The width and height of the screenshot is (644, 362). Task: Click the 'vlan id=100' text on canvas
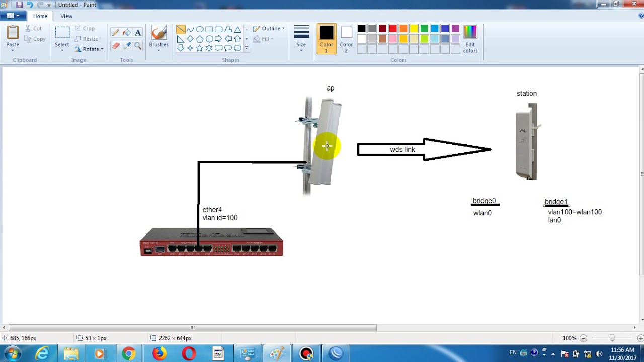(220, 218)
